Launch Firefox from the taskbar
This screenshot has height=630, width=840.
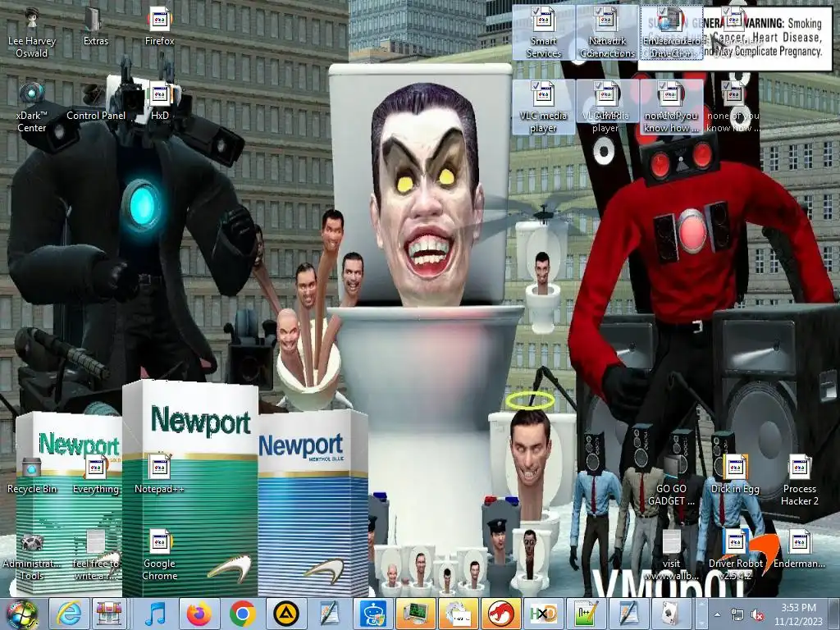pyautogui.click(x=199, y=614)
